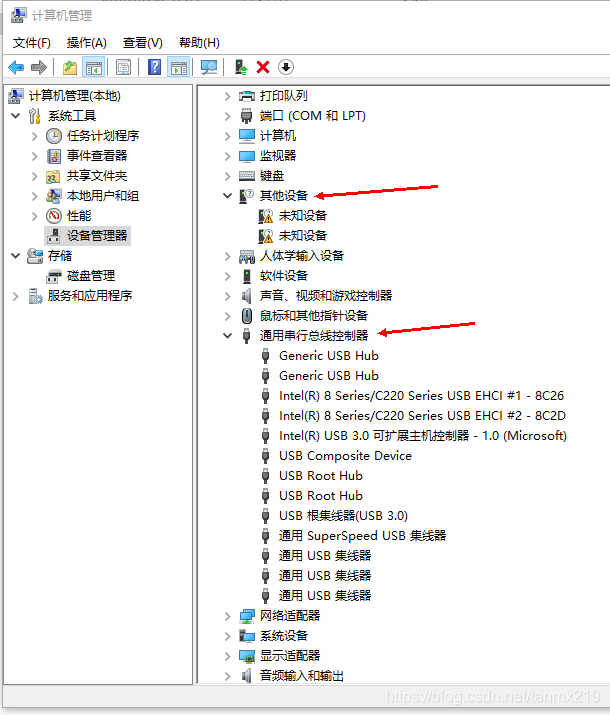This screenshot has height=715, width=610.
Task: Collapse the 存储 tree node
Action: pyautogui.click(x=16, y=256)
